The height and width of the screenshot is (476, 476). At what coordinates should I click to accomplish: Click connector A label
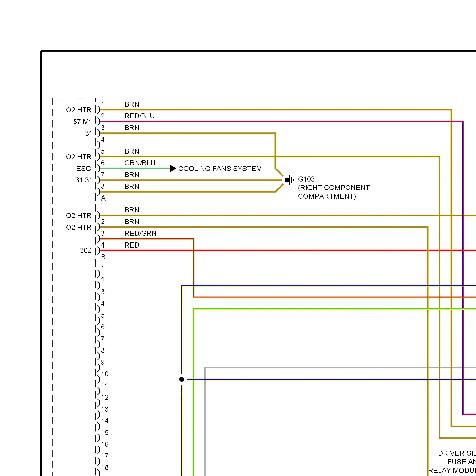(x=103, y=198)
